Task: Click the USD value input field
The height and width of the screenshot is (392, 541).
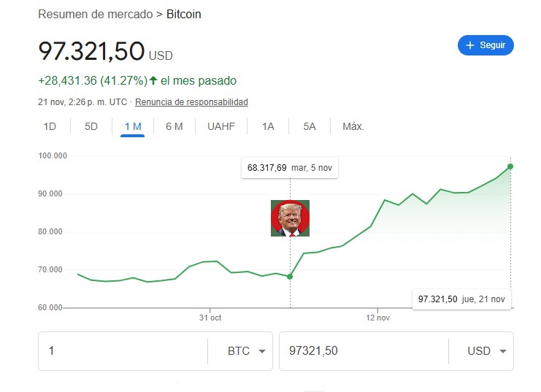Action: point(361,351)
